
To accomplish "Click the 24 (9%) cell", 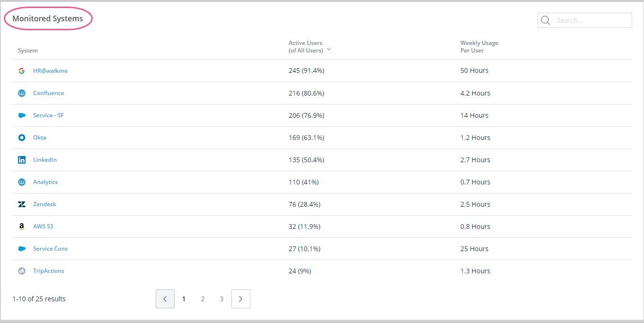I will point(300,271).
